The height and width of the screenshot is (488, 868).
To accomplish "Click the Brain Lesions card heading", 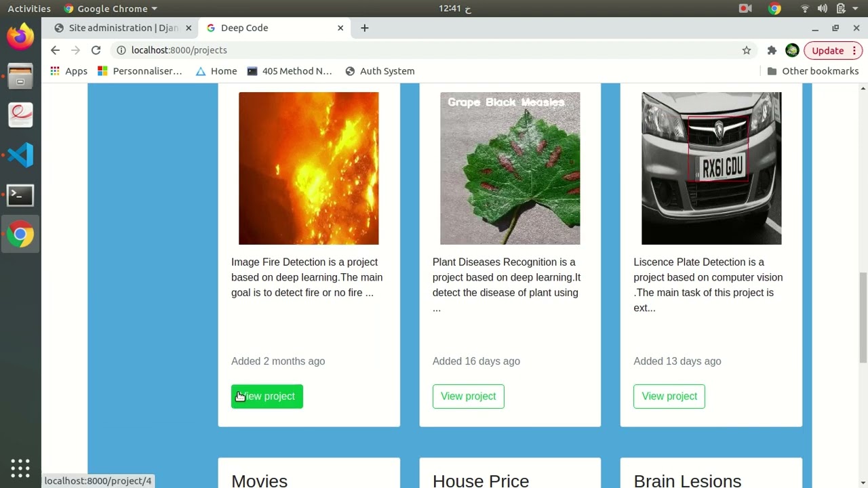I will tap(688, 481).
